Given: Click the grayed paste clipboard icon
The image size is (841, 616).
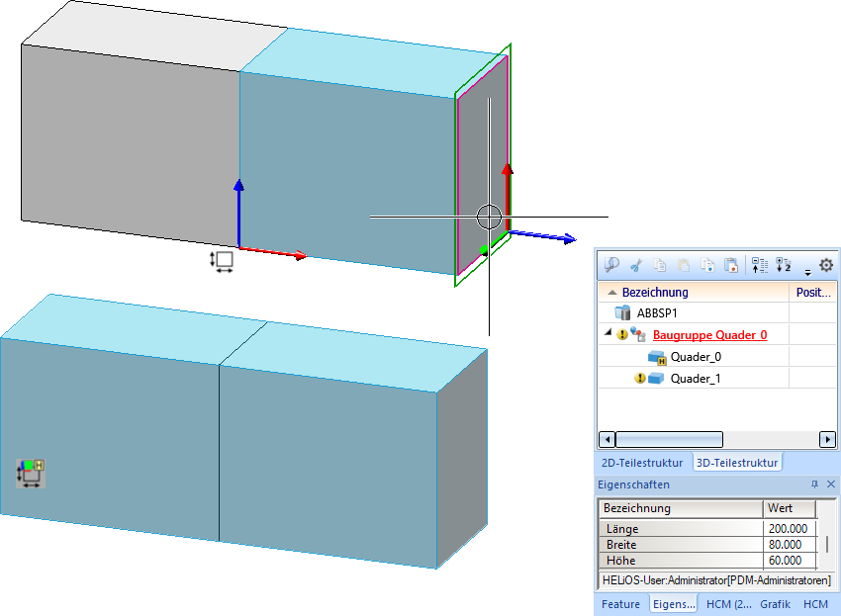Looking at the screenshot, I should [x=684, y=265].
